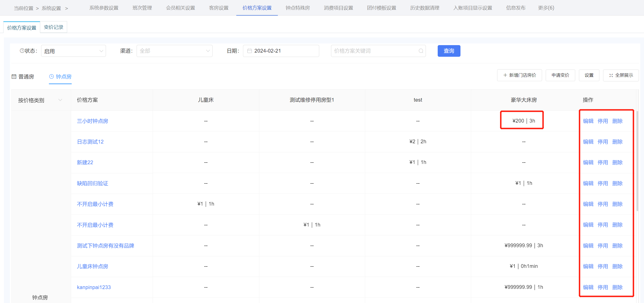Select the 钟点房 room type tab
The height and width of the screenshot is (303, 644).
pyautogui.click(x=60, y=77)
